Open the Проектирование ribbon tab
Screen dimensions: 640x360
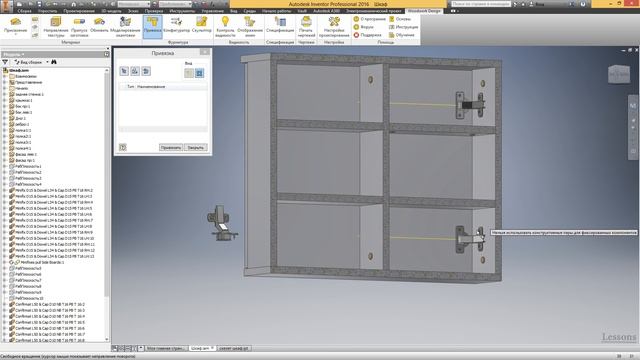[x=79, y=11]
